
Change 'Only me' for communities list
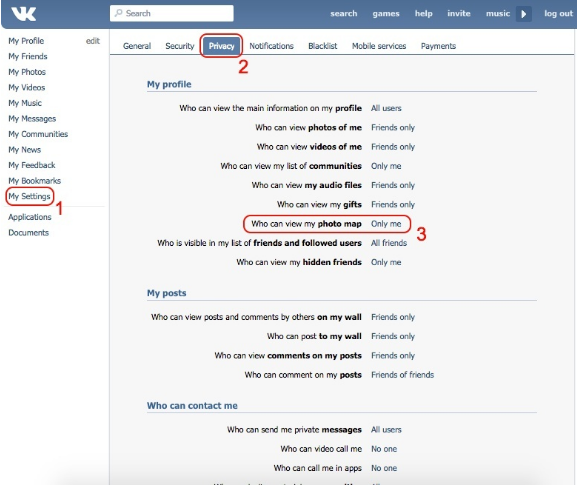pyautogui.click(x=386, y=166)
